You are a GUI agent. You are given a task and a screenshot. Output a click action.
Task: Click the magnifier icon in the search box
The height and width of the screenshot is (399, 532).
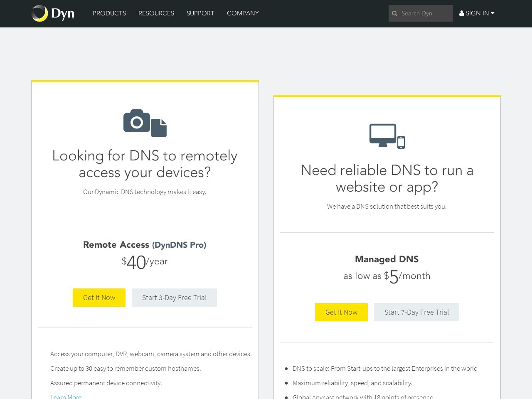pyautogui.click(x=395, y=14)
